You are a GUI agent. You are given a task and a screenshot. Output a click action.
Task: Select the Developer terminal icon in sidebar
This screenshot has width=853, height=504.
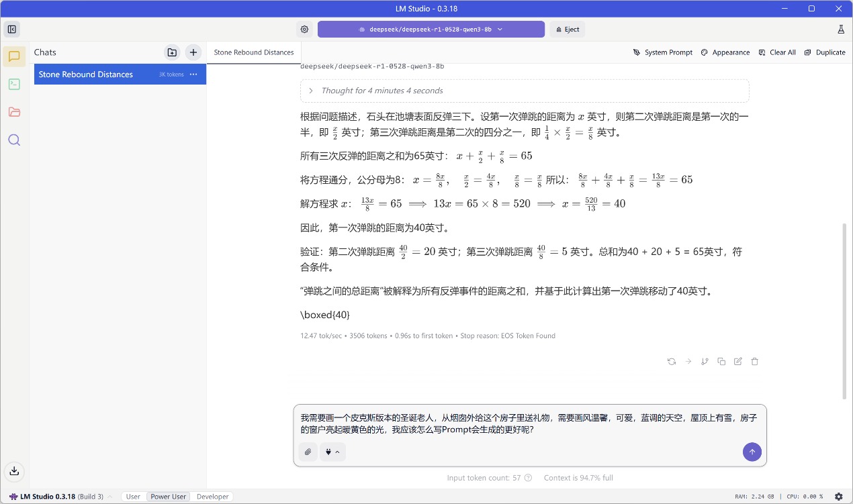point(14,84)
